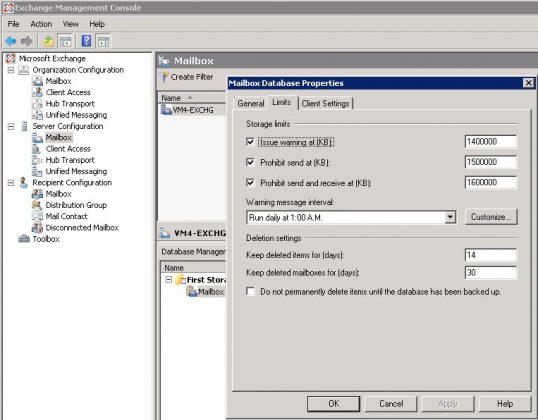Open the Toolbox node icon
Screen dimensions: 538x420
(24, 238)
